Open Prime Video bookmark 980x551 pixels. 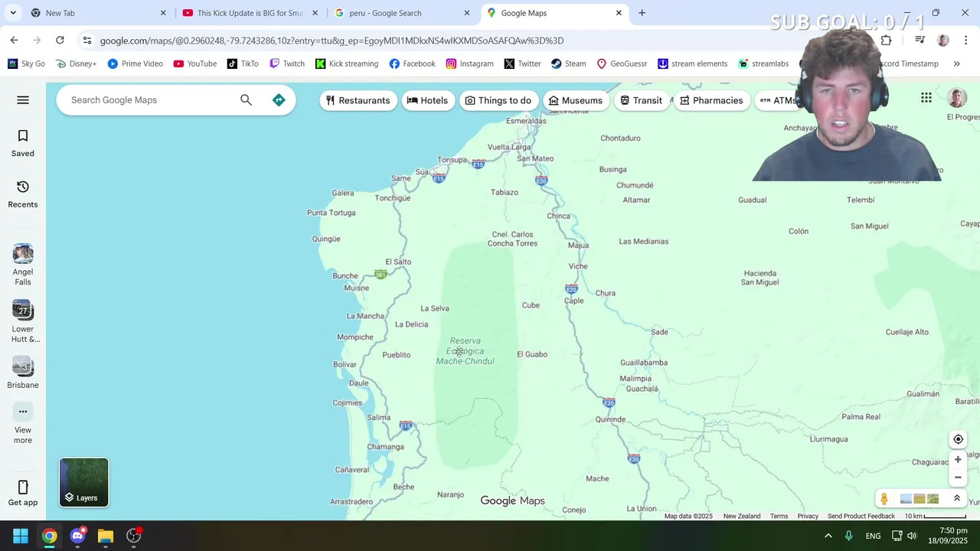135,64
